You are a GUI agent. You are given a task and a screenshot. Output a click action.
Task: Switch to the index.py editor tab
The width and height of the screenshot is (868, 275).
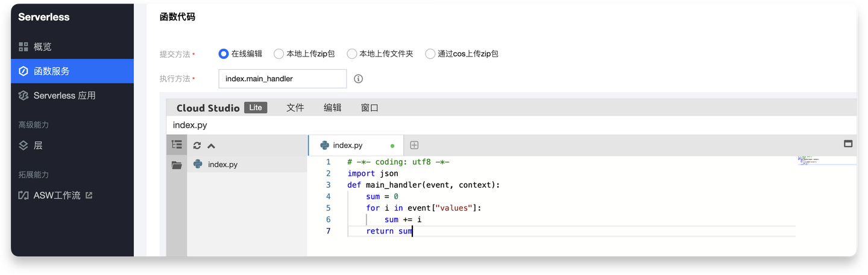coord(356,145)
